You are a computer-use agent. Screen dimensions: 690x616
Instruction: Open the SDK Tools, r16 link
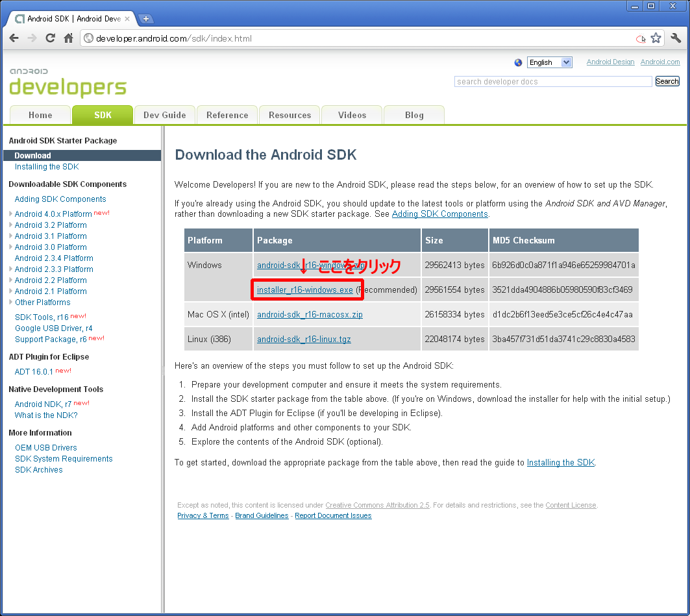pos(42,317)
